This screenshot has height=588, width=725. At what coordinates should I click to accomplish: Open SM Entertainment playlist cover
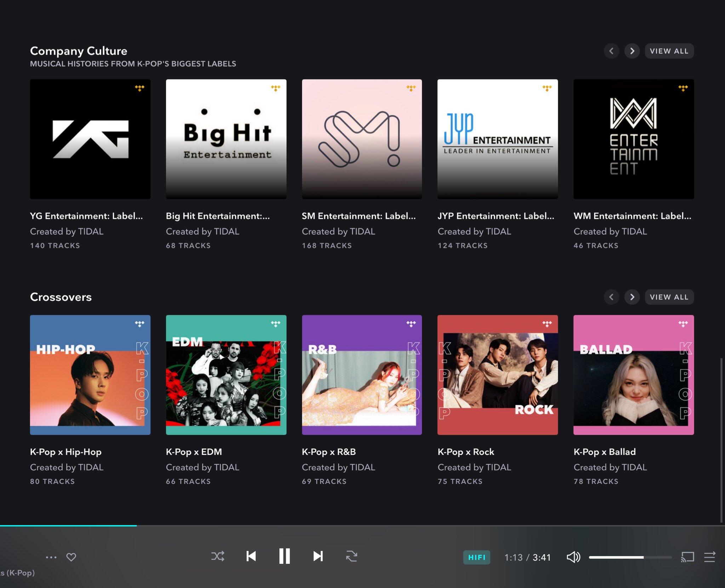[x=362, y=139]
